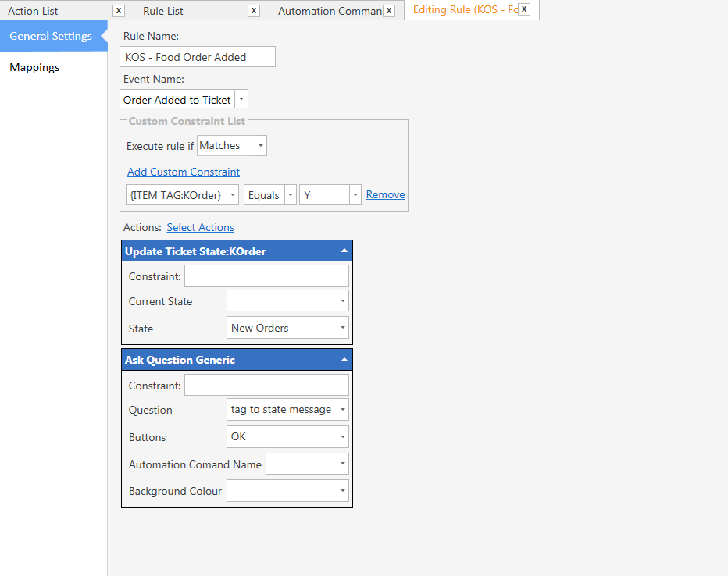The image size is (728, 576).
Task: Remove the custom constraint
Action: [x=385, y=194]
